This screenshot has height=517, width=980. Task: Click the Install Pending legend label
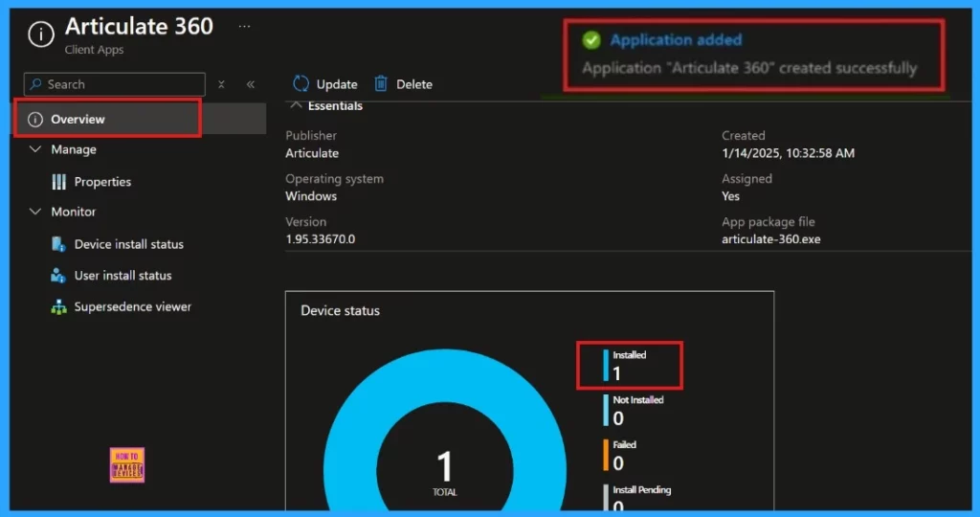pyautogui.click(x=642, y=490)
